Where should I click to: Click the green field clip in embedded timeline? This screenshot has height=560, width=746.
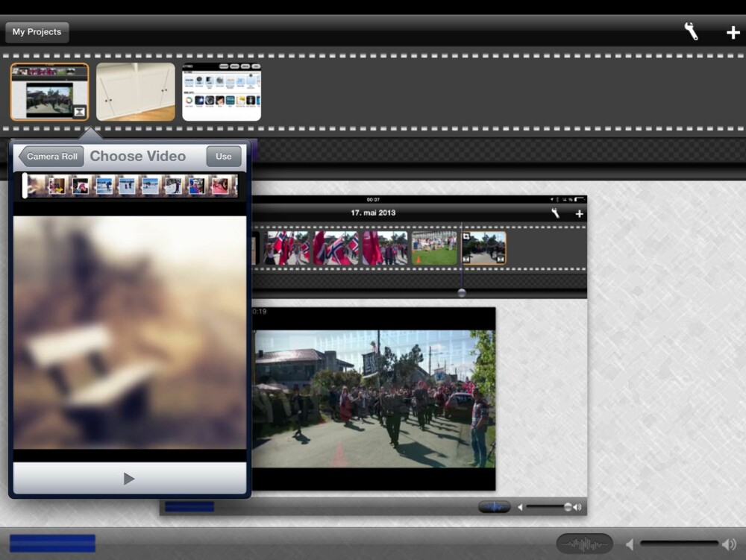[434, 248]
